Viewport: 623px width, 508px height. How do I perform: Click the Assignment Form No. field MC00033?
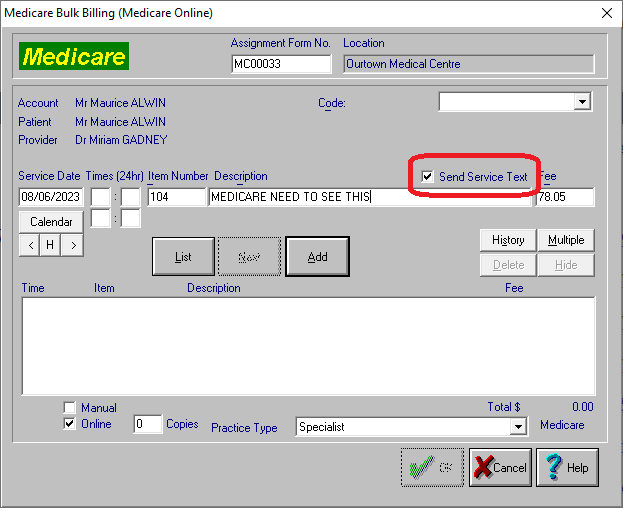click(x=281, y=64)
